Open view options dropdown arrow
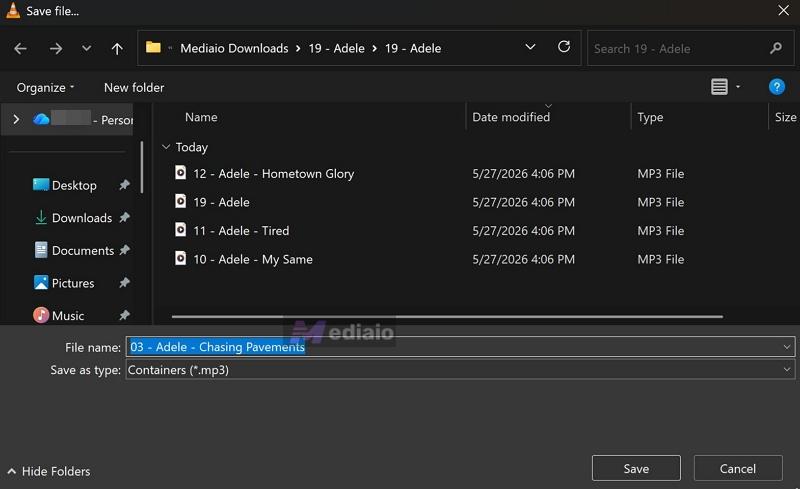This screenshot has height=489, width=800. point(738,87)
